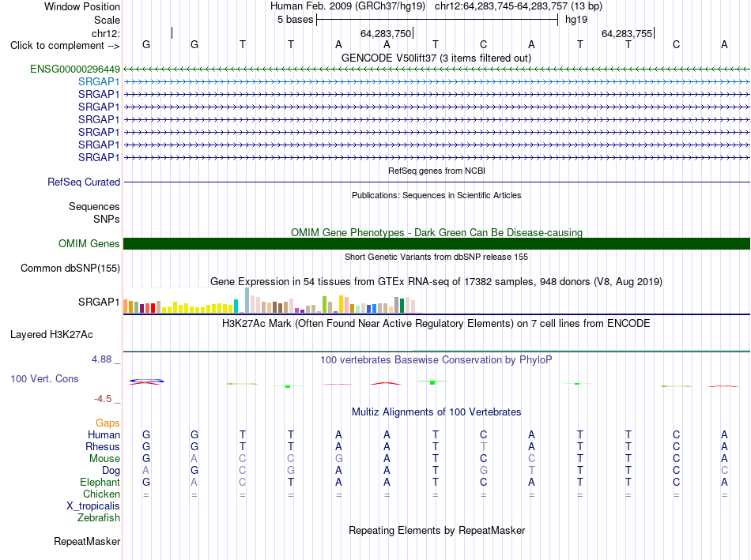This screenshot has height=560, width=751.
Task: Select the Elephant alignment row label
Action: [x=100, y=482]
